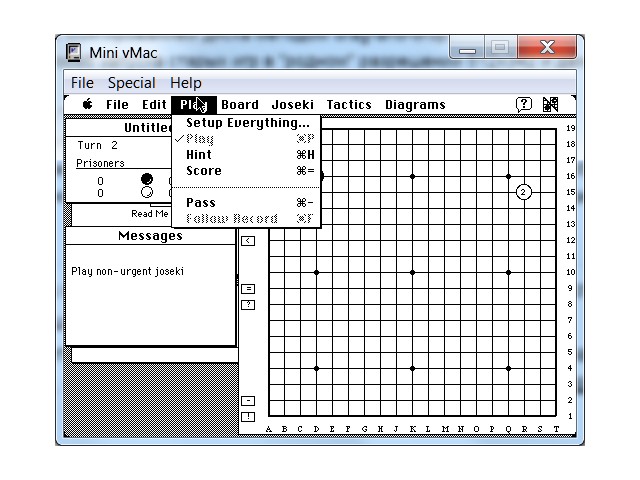This screenshot has width=640, height=480.
Task: Open the Edit menu
Action: point(154,105)
